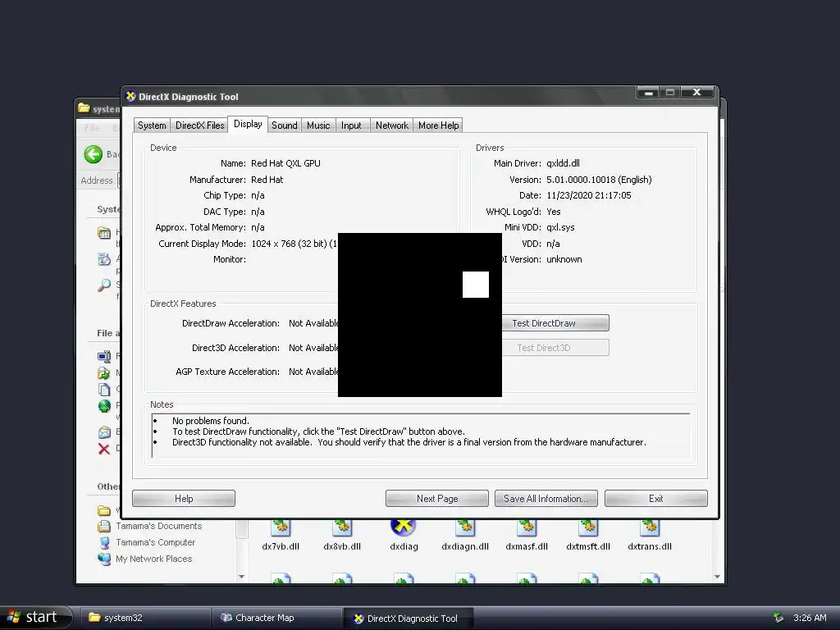Click the system tray icon beside the clock
Screen dimensions: 840x630
click(778, 618)
